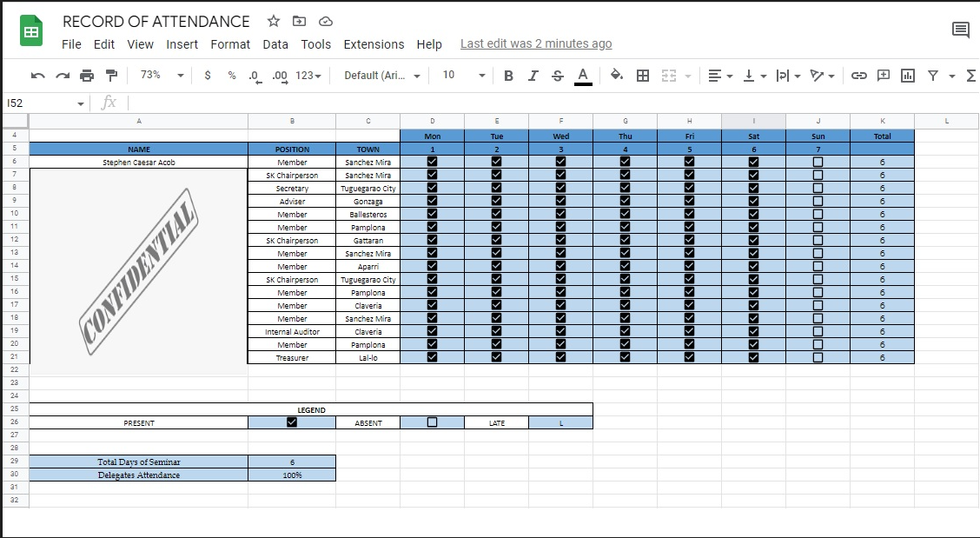Image resolution: width=980 pixels, height=538 pixels.
Task: Toggle Sunday checkbox in row 6
Action: (818, 162)
